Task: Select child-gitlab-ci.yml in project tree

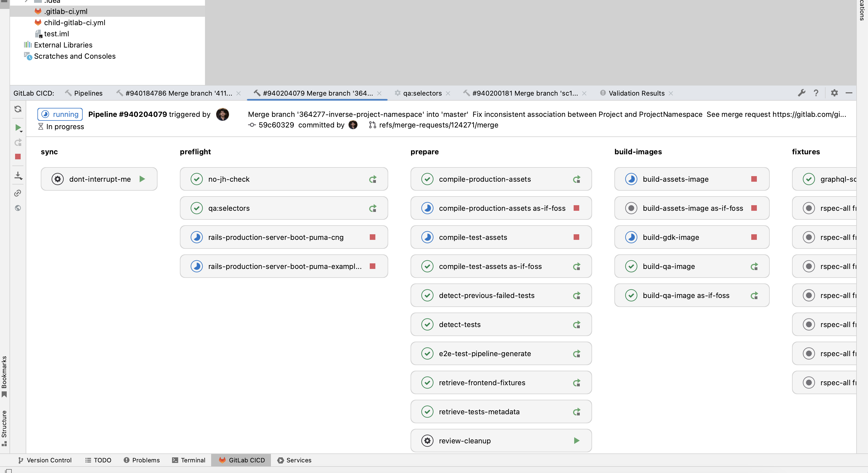Action: (x=75, y=22)
